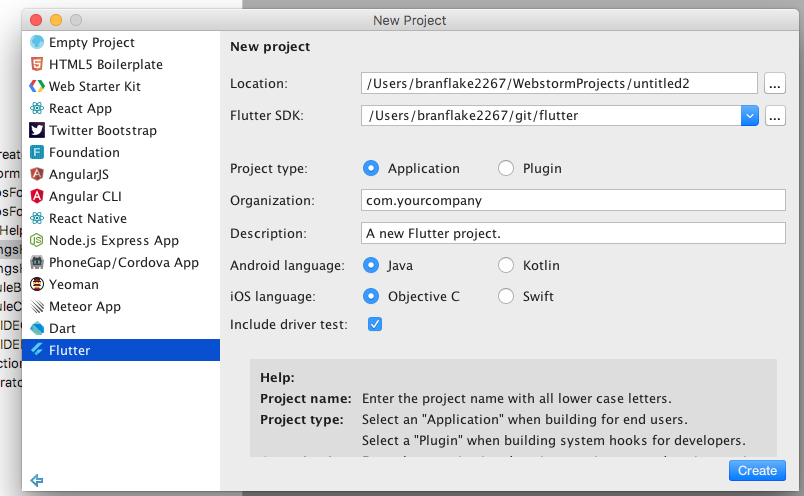804x496 pixels.
Task: Choose Kotlin as Android language
Action: (506, 265)
